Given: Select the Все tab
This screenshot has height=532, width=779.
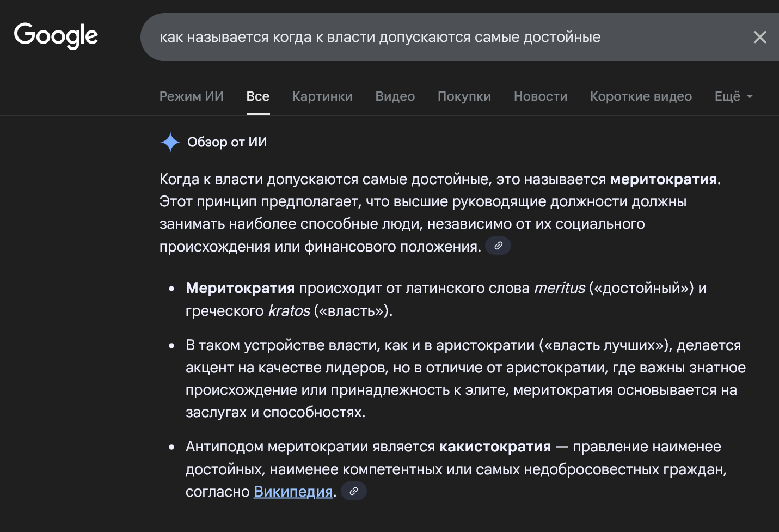Looking at the screenshot, I should (x=258, y=96).
